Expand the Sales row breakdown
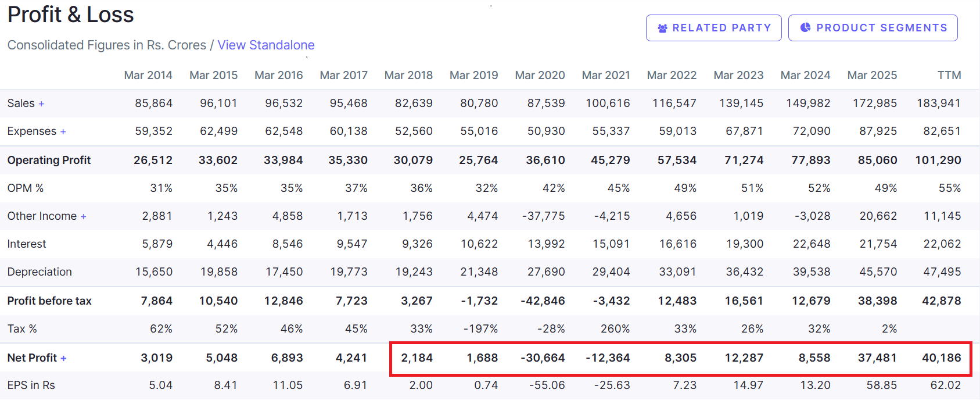The width and height of the screenshot is (980, 400). (41, 104)
